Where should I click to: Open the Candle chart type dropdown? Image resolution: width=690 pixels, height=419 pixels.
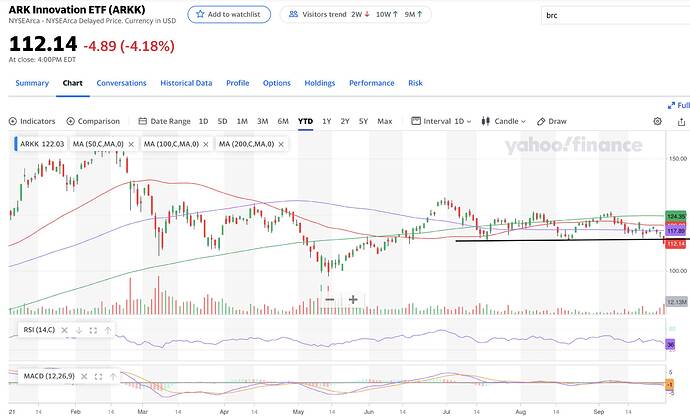coord(503,121)
